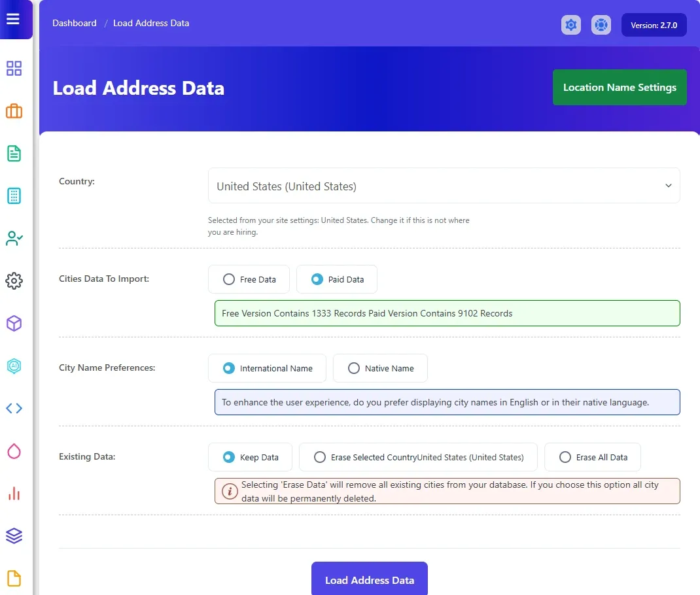
Task: Choose International Name preference
Action: [267, 368]
